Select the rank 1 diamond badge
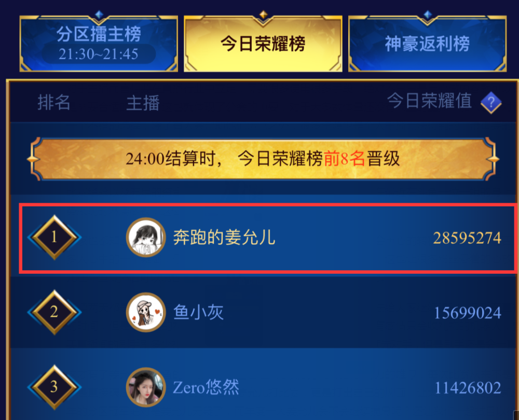The image size is (519, 420). [x=54, y=237]
